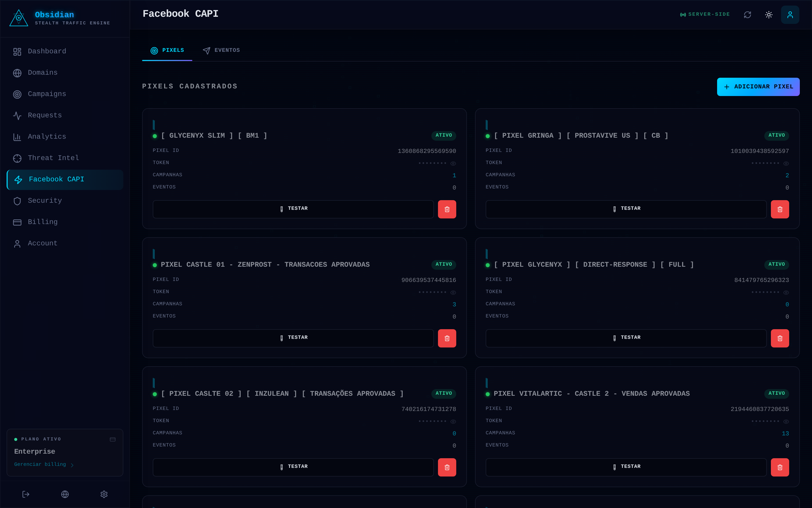Click pixel ID 1360868295569590

coord(427,151)
